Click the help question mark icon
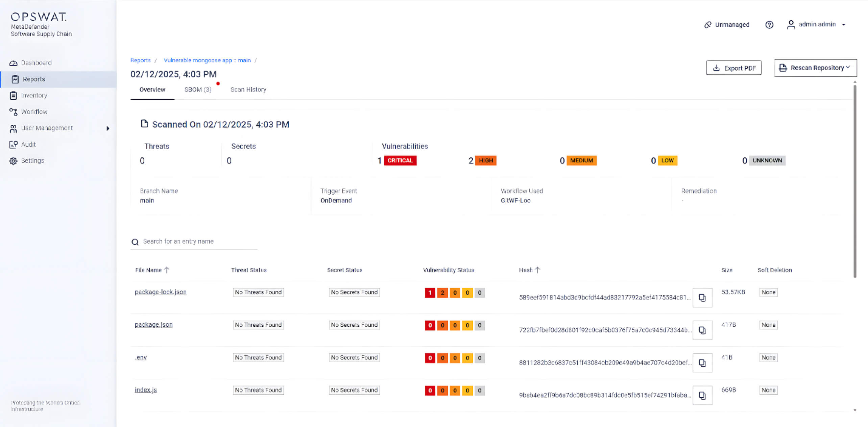 point(769,25)
